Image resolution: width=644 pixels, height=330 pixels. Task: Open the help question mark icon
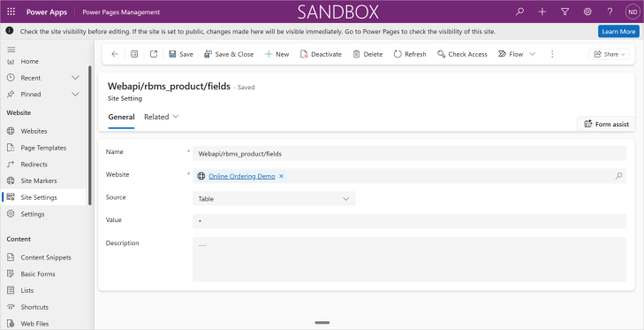point(610,12)
